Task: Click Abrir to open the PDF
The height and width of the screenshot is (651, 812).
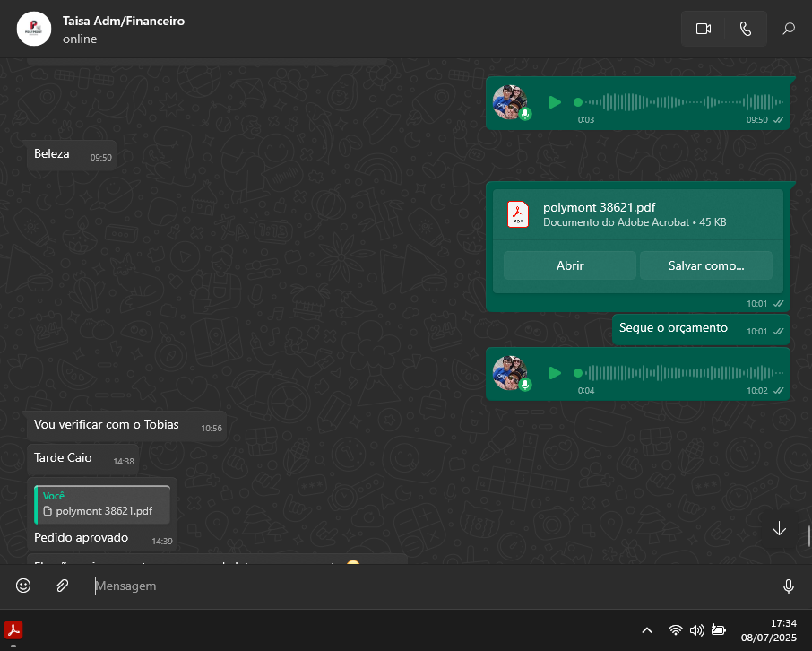Action: point(570,265)
